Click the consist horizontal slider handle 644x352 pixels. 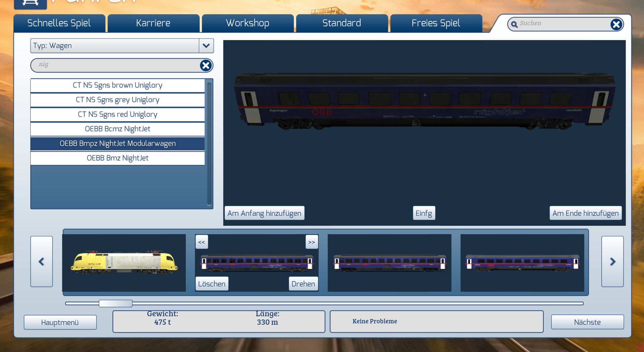coord(116,303)
